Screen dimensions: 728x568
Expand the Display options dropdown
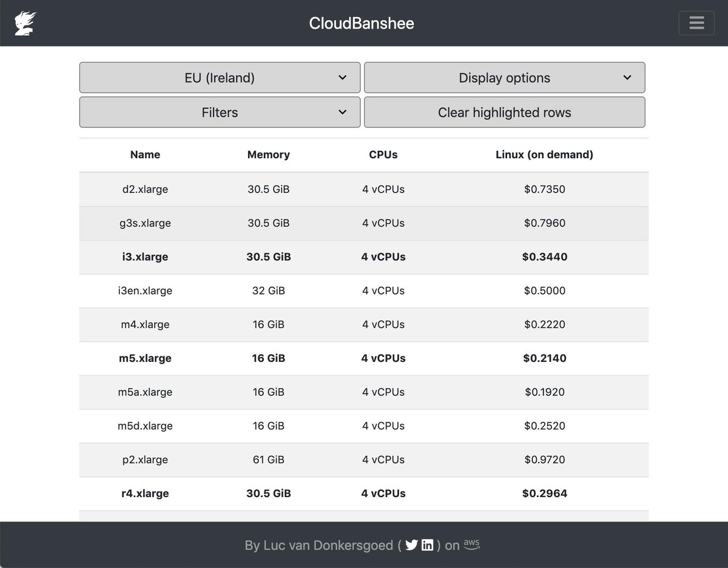(504, 78)
